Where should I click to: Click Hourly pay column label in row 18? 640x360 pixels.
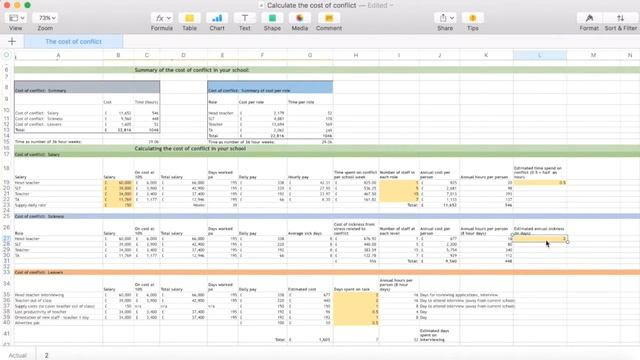[x=298, y=177]
